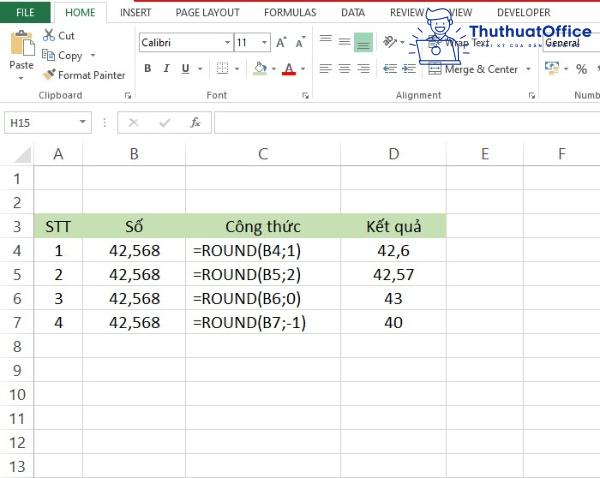Select column C header
600x478 pixels.
click(263, 154)
